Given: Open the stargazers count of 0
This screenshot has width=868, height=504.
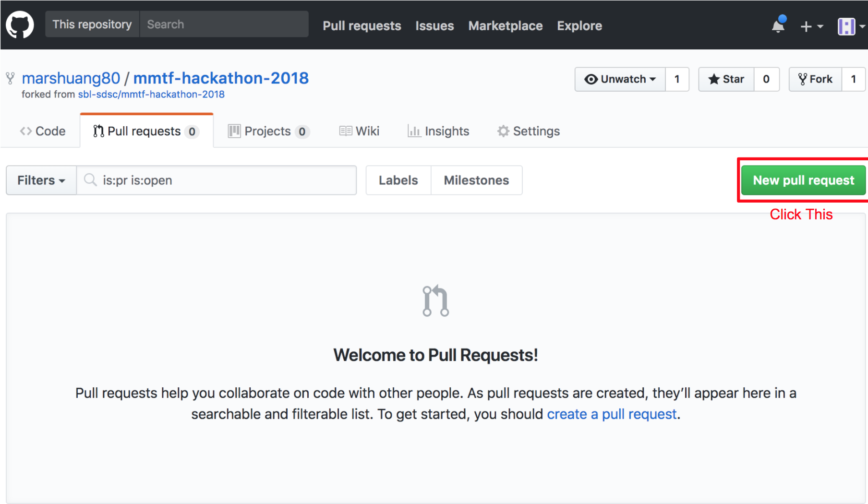Looking at the screenshot, I should coord(766,79).
